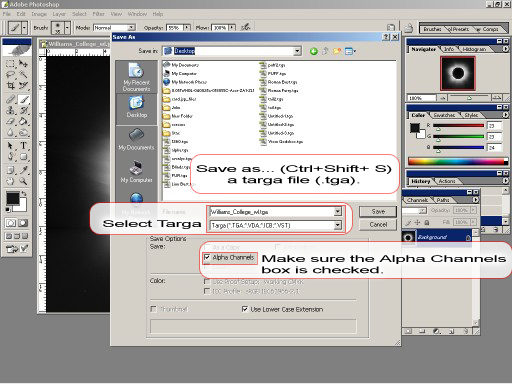Screen dimensions: 512x384
Task: Click the dialog help question mark button
Action: (386, 37)
